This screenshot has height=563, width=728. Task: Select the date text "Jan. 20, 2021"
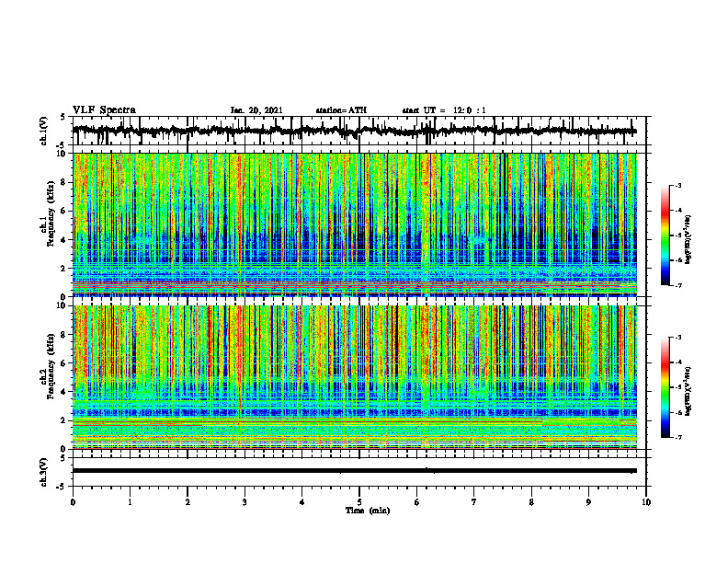(256, 110)
